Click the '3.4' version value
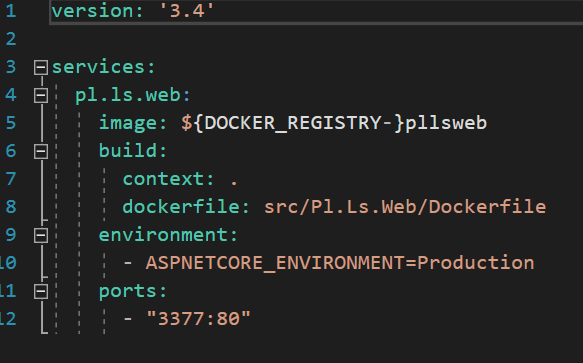The image size is (583, 363). [187, 11]
